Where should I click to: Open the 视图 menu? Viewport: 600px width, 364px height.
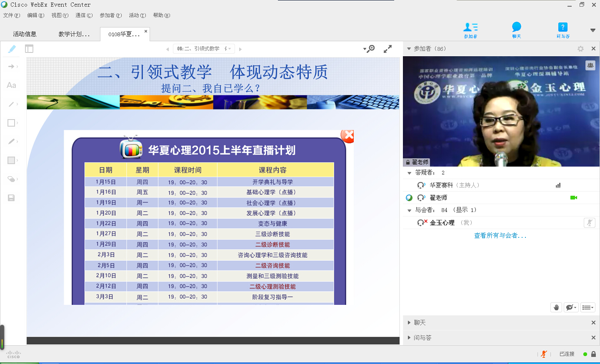(60, 15)
